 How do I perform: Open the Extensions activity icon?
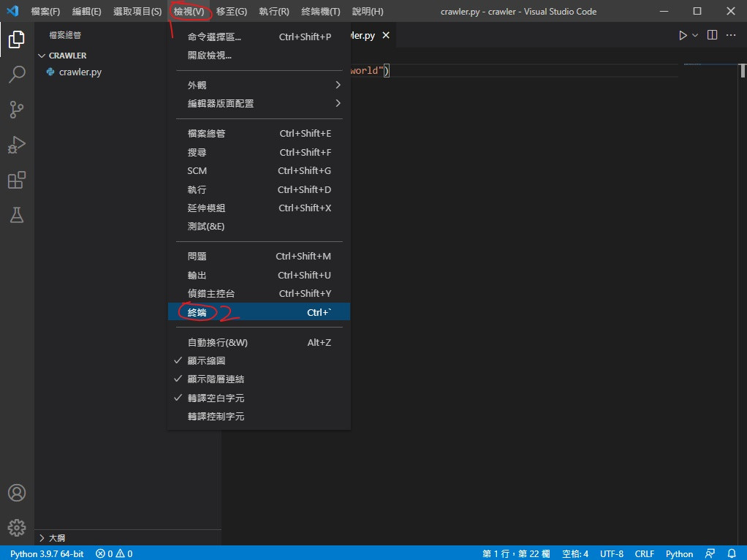17,180
